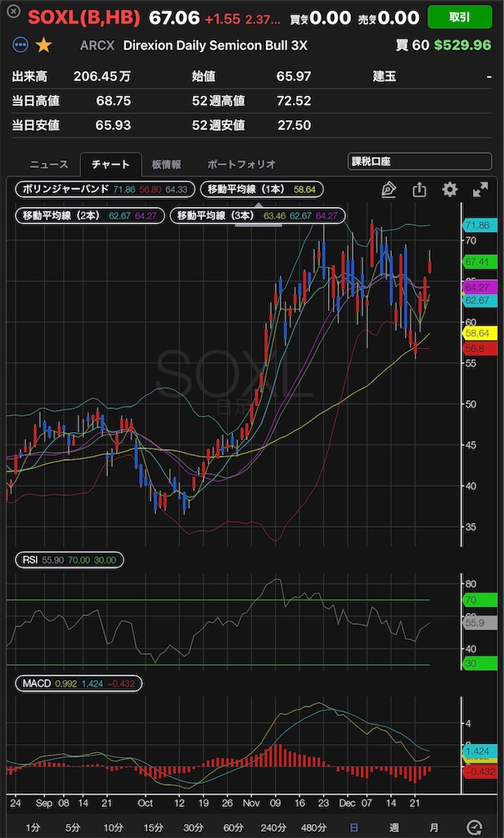Viewport: 504px width, 838px height.
Task: Open chart settings gear icon
Action: point(450,189)
